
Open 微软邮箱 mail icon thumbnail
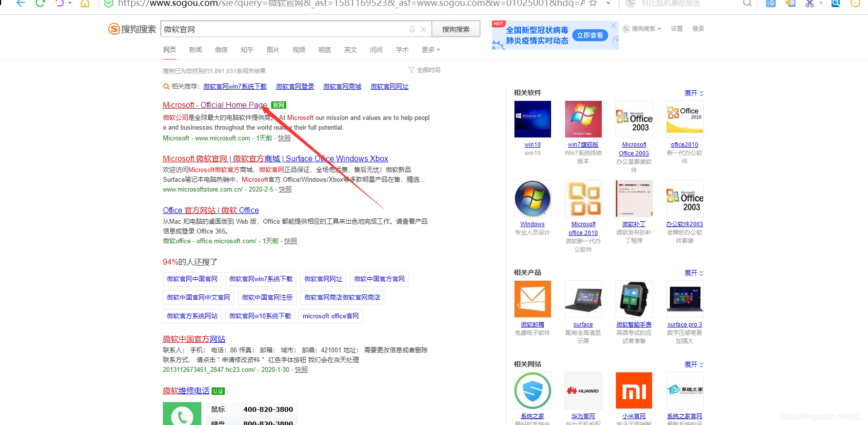pyautogui.click(x=533, y=299)
